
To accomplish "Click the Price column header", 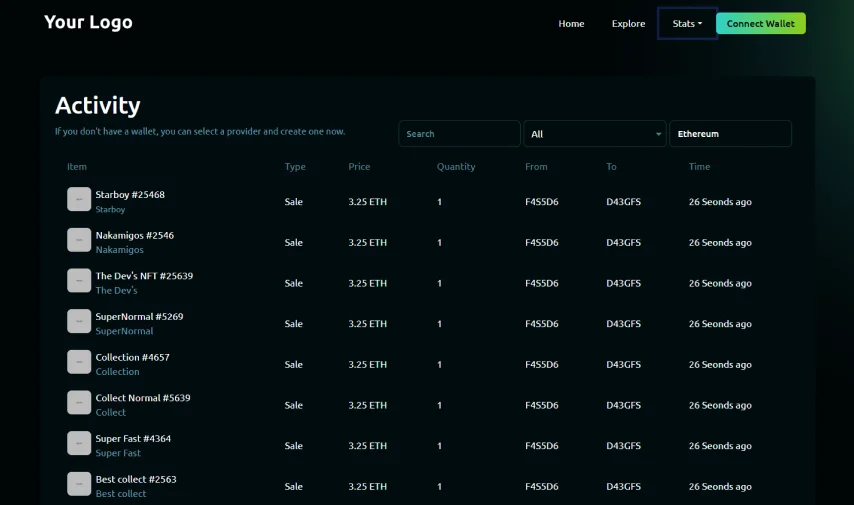I will click(359, 167).
